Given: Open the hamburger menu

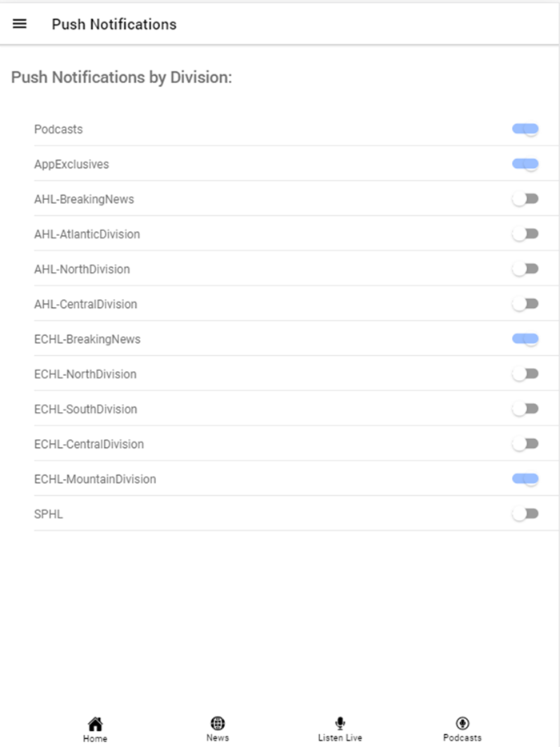Looking at the screenshot, I should click(20, 24).
